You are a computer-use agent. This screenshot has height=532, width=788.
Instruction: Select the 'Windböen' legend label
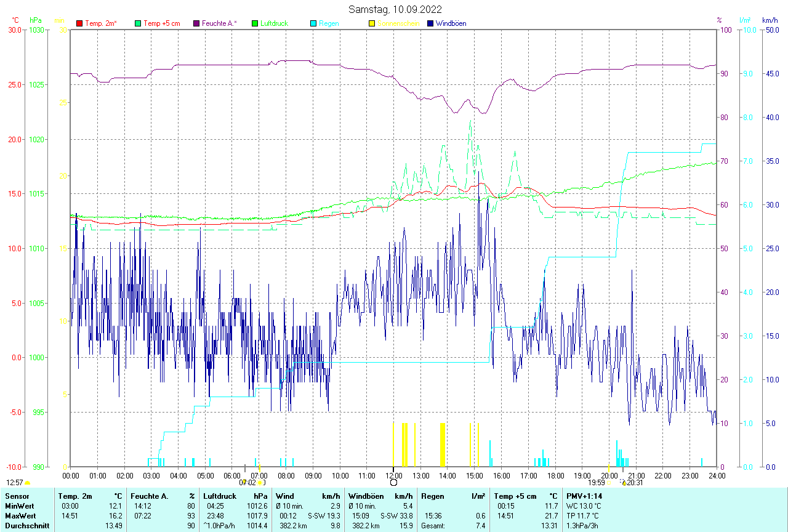coord(451,23)
